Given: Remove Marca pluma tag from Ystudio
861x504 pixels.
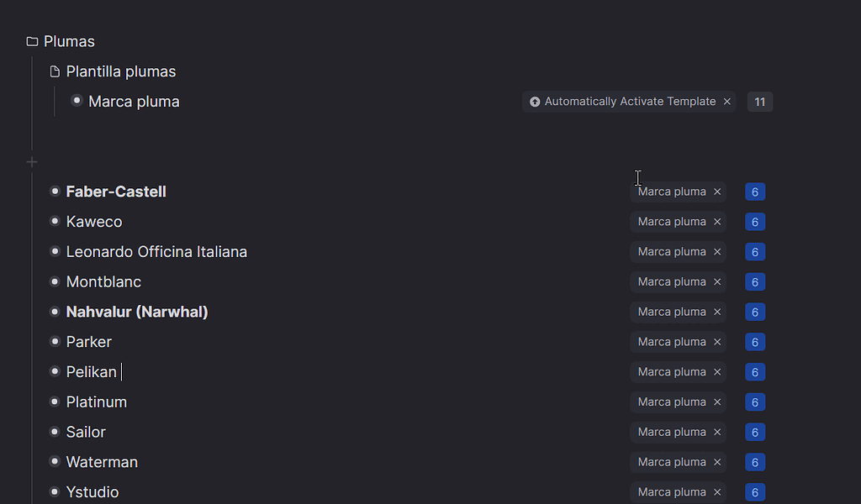Looking at the screenshot, I should click(x=717, y=492).
